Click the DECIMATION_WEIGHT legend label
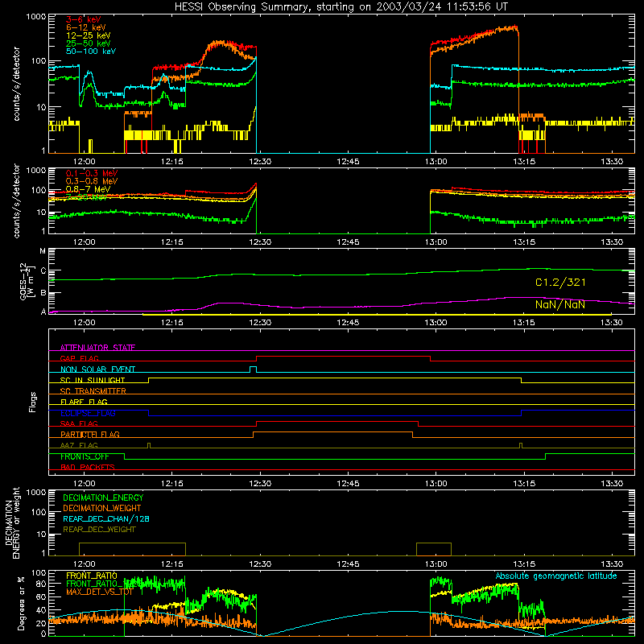Screen dimensions: 644x644 102,509
